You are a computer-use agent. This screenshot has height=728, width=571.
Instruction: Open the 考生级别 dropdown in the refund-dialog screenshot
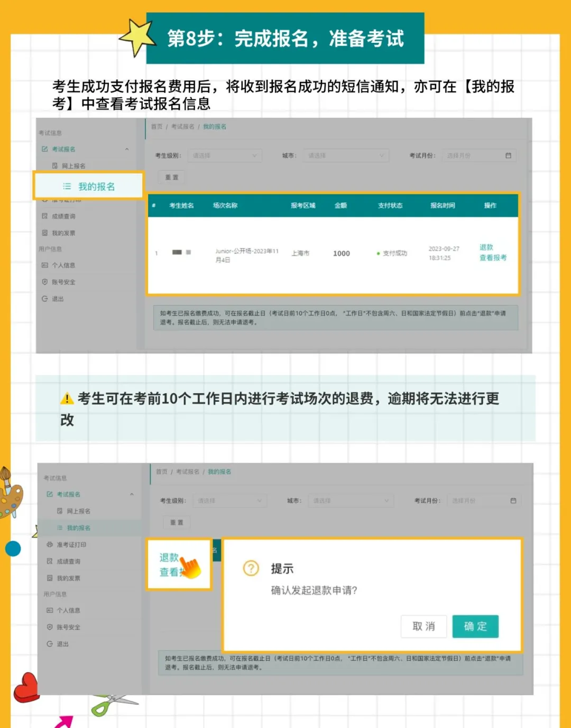pos(229,501)
